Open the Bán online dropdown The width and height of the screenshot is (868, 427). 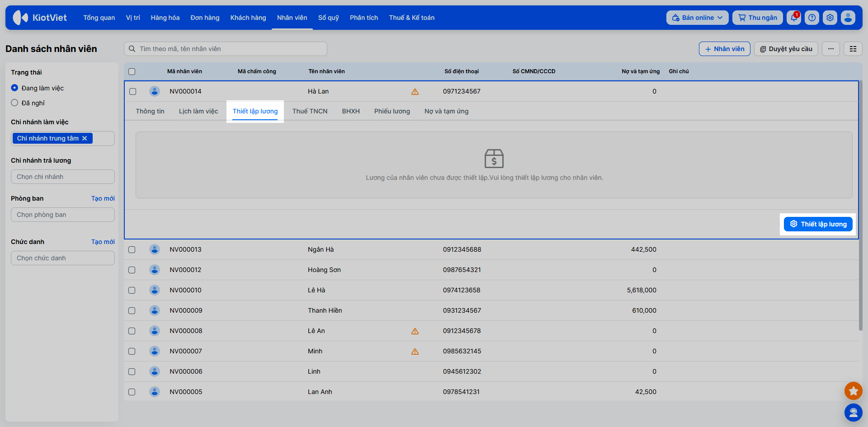pyautogui.click(x=697, y=18)
